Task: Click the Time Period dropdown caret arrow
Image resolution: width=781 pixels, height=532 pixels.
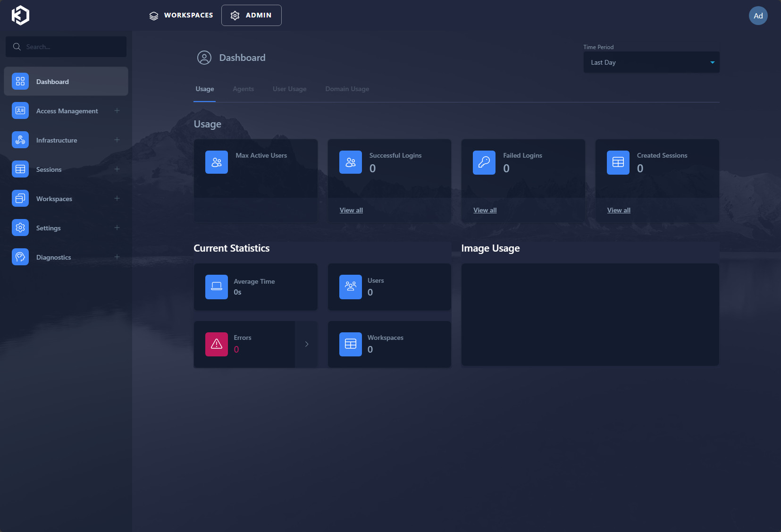Action: coord(713,62)
